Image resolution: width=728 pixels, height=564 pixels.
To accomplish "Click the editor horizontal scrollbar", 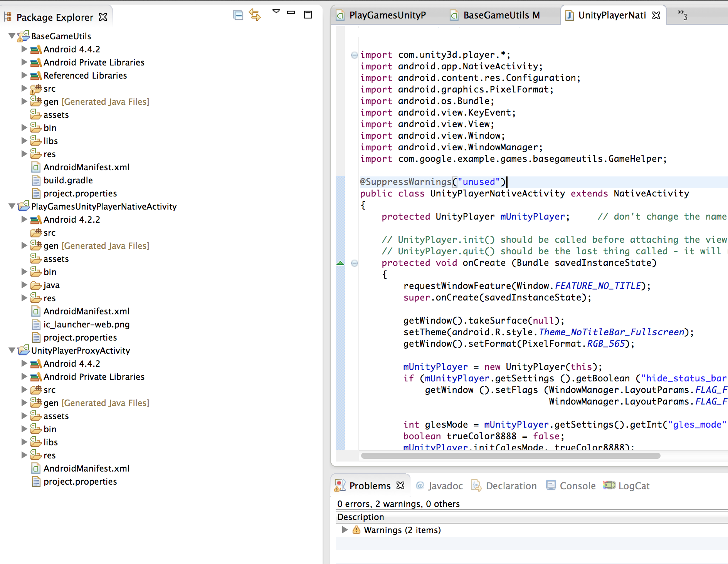I will (x=510, y=456).
